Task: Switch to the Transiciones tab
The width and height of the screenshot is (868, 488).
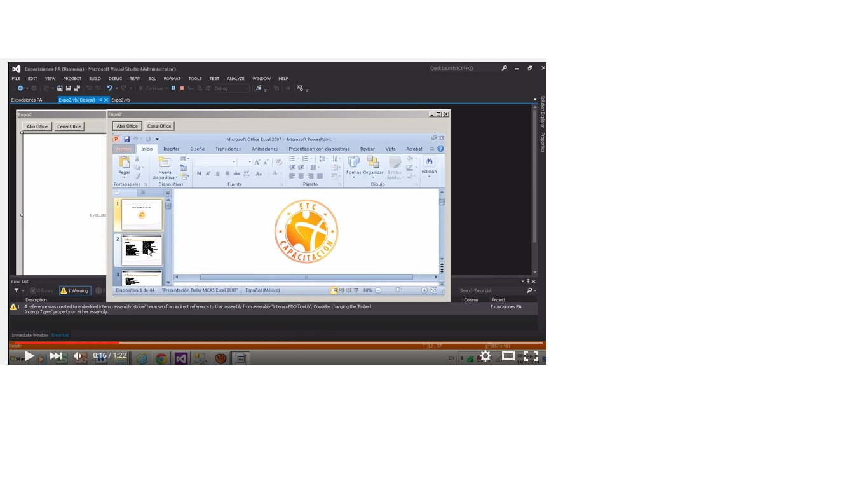Action: coord(228,149)
